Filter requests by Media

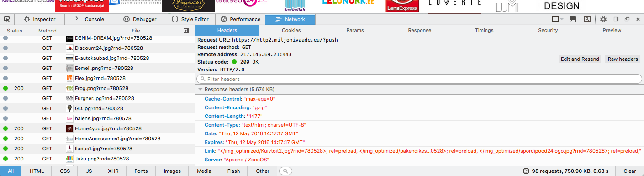pyautogui.click(x=204, y=171)
